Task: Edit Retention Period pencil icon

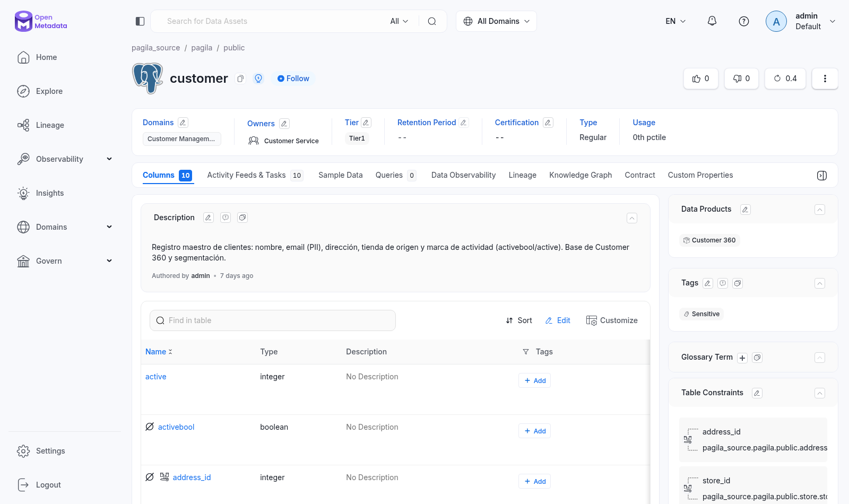Action: coord(464,123)
